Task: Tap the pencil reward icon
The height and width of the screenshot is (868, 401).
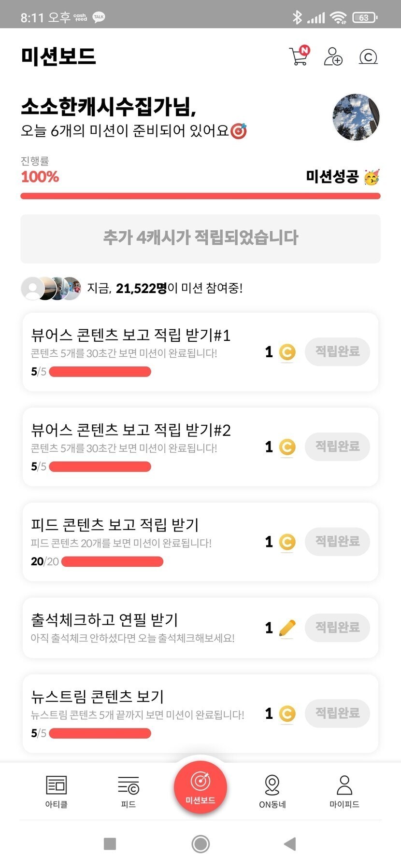Action: point(287,628)
